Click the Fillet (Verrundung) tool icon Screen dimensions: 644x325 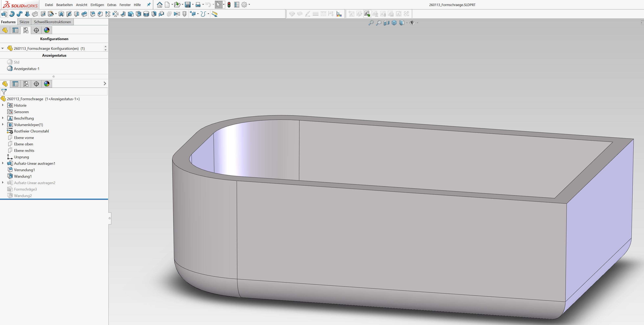93,14
